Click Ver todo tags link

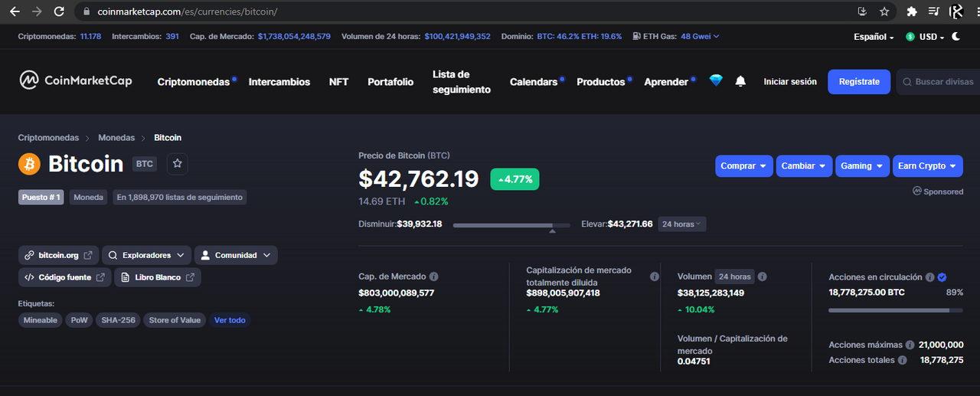pos(230,320)
